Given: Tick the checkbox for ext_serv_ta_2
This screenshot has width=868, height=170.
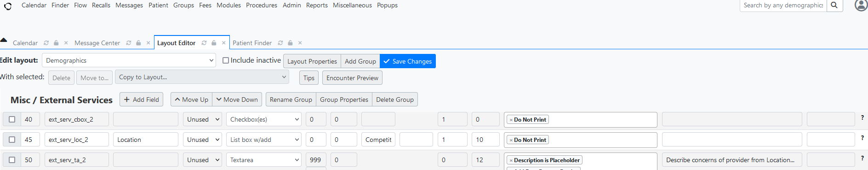Looking at the screenshot, I should [12, 160].
